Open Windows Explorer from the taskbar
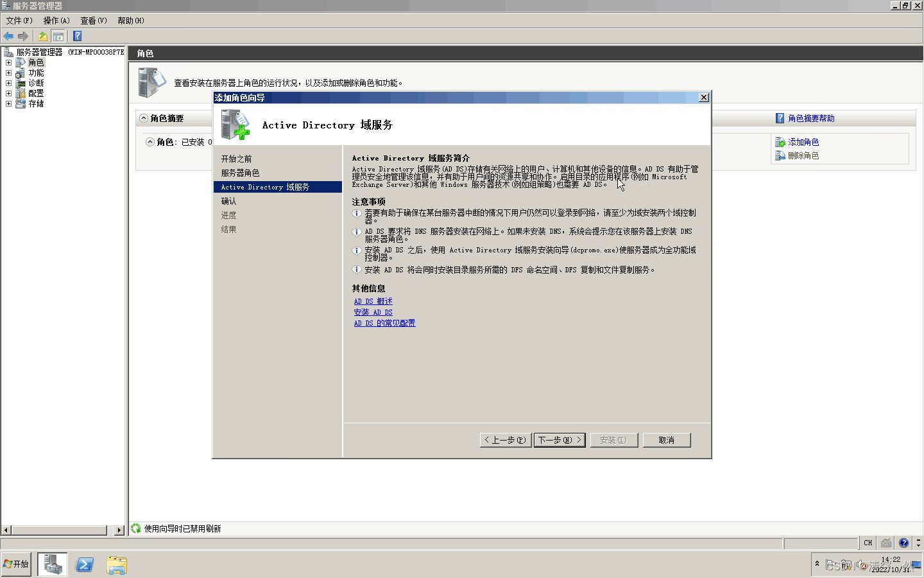 pyautogui.click(x=117, y=565)
